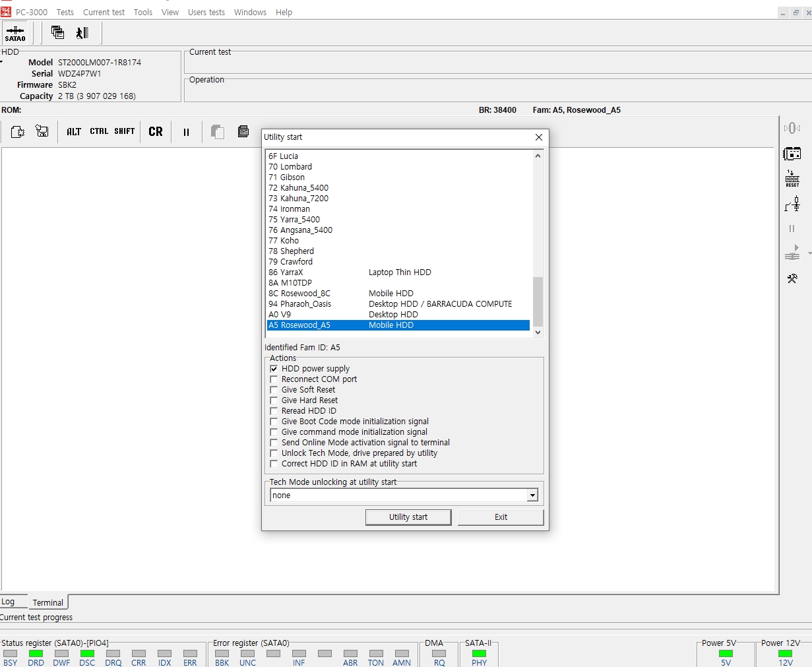The image size is (812, 667).
Task: Close the Utility start dialog
Action: (x=539, y=137)
